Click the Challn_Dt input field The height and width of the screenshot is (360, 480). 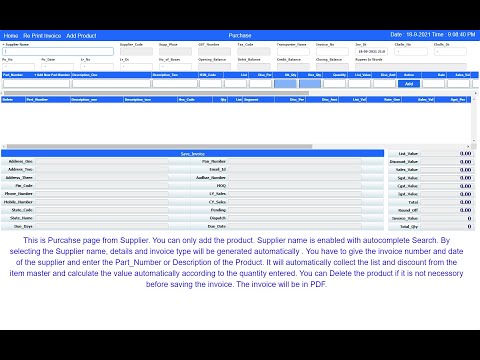[x=450, y=51]
